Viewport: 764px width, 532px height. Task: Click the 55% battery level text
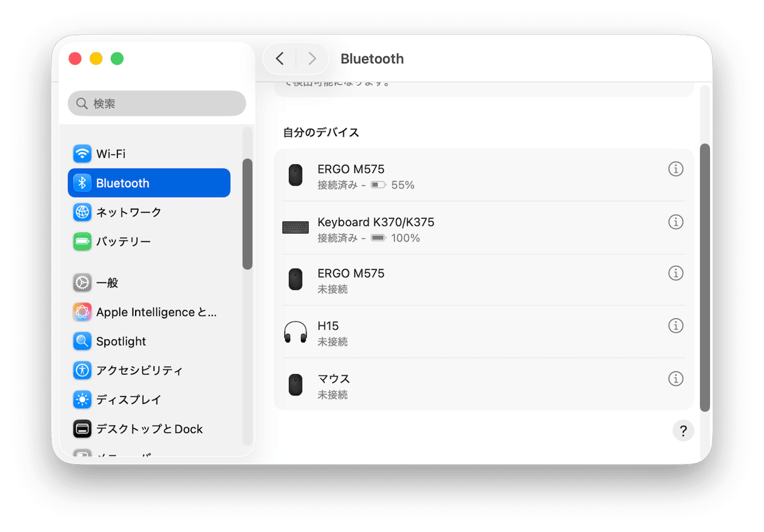point(403,185)
